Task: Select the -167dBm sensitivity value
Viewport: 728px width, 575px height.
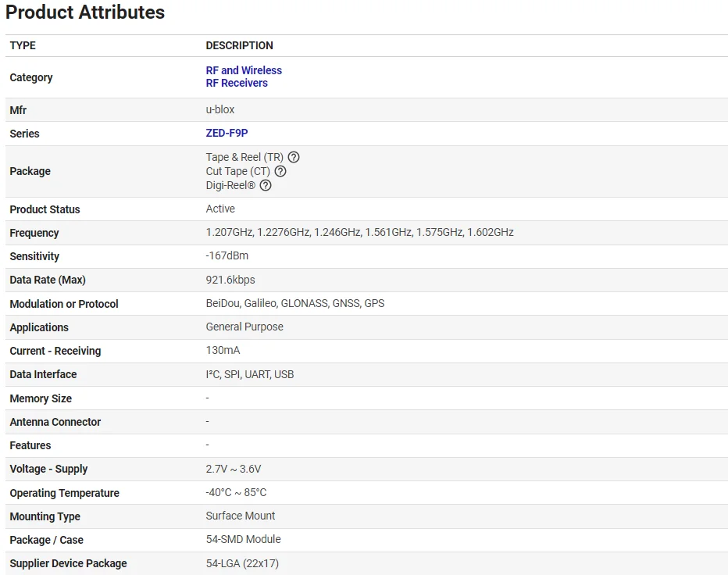Action: tap(227, 255)
